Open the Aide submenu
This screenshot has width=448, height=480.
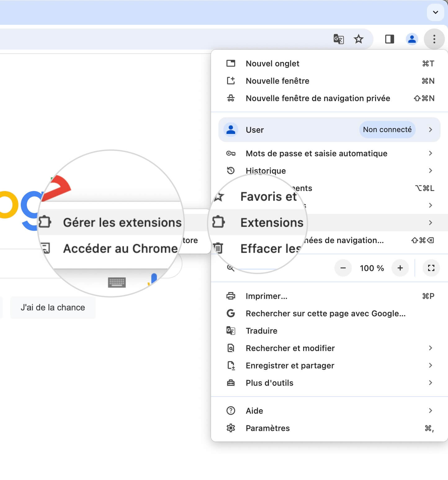329,411
